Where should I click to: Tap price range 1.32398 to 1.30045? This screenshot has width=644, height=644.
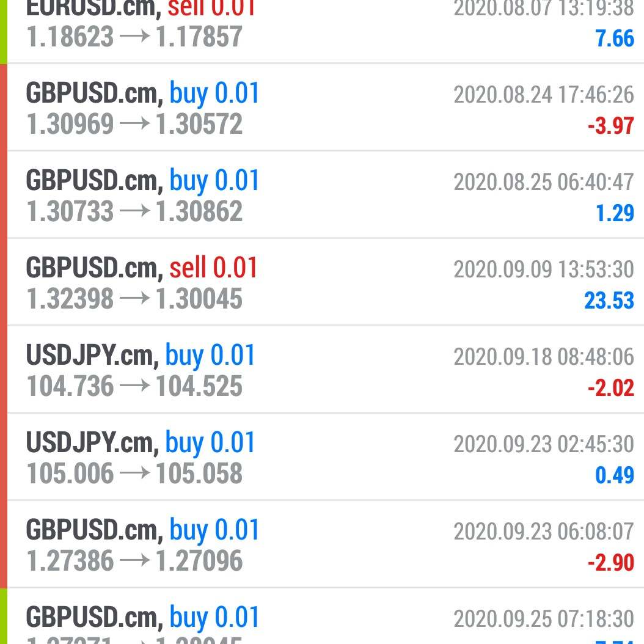point(134,299)
